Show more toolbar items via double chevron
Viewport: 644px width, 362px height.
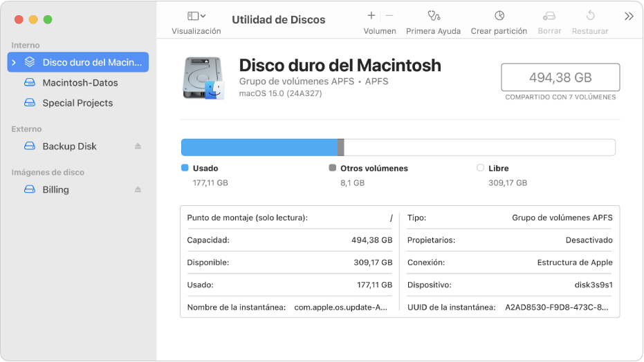(x=629, y=17)
